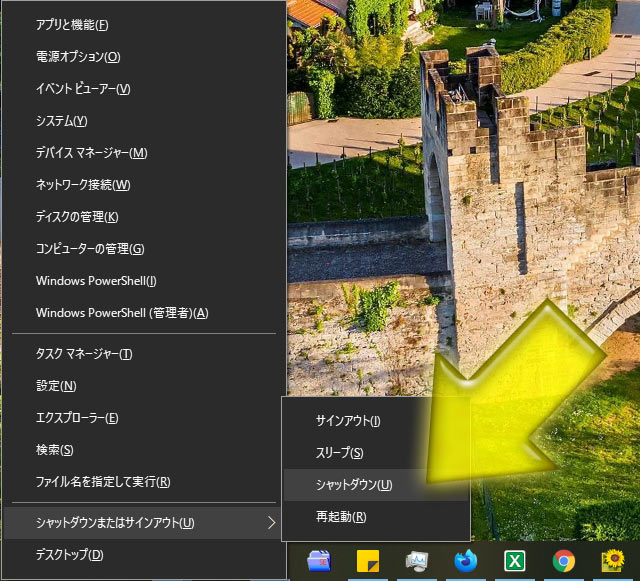
Task: Launch Windows PowerShell (管理者)(A)
Action: point(144,313)
